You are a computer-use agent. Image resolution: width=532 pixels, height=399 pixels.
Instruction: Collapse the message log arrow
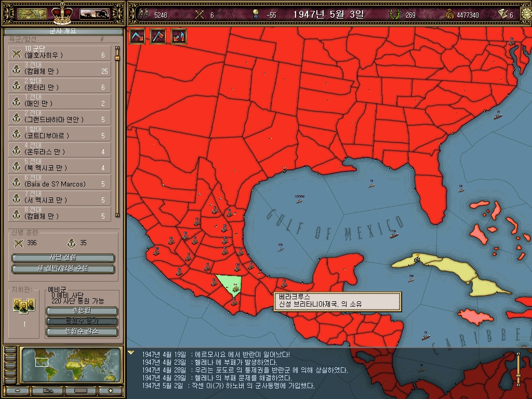click(131, 353)
